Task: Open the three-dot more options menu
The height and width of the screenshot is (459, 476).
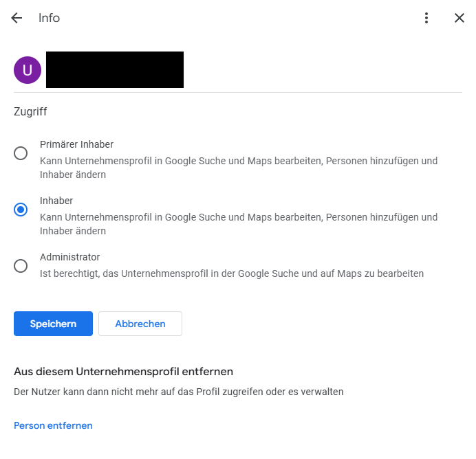Action: pyautogui.click(x=426, y=18)
